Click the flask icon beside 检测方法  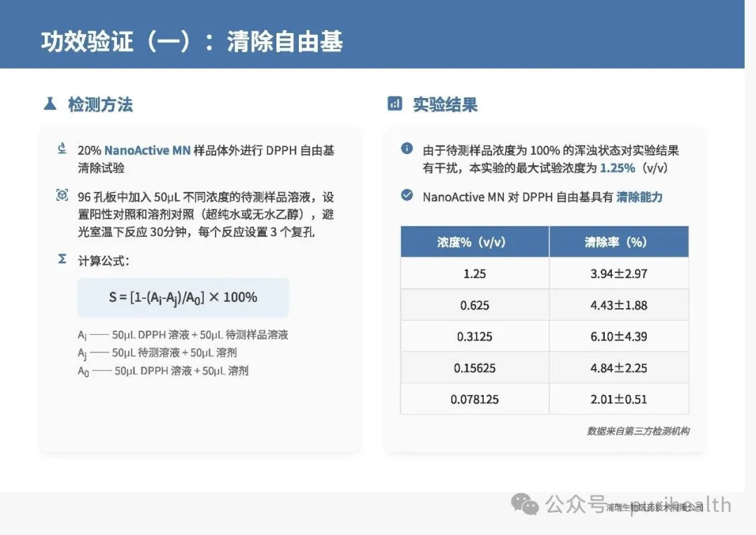click(50, 104)
